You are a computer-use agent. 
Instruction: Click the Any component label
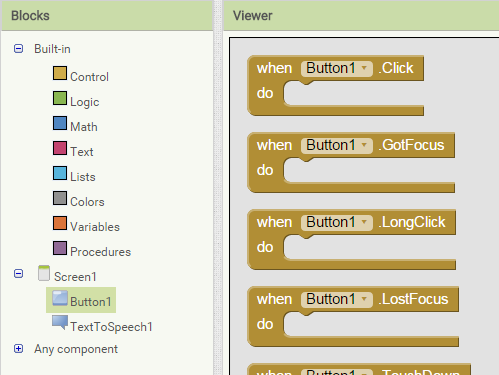pyautogui.click(x=76, y=349)
